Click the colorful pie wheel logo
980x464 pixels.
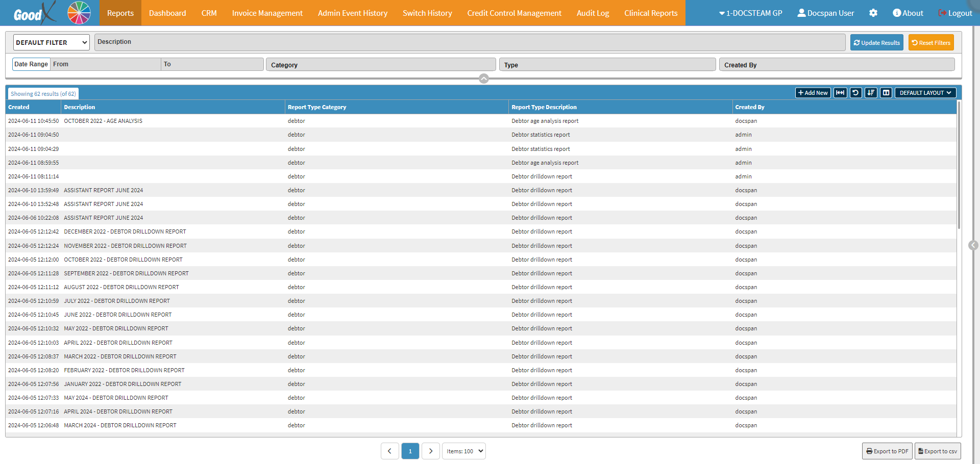click(79, 13)
